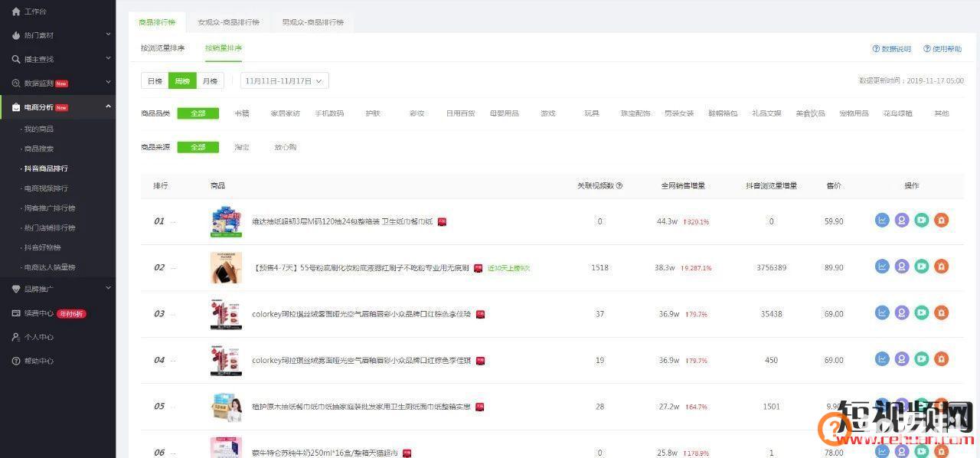The width and height of the screenshot is (980, 458).
Task: Select 月榜 ranking period
Action: tap(210, 80)
